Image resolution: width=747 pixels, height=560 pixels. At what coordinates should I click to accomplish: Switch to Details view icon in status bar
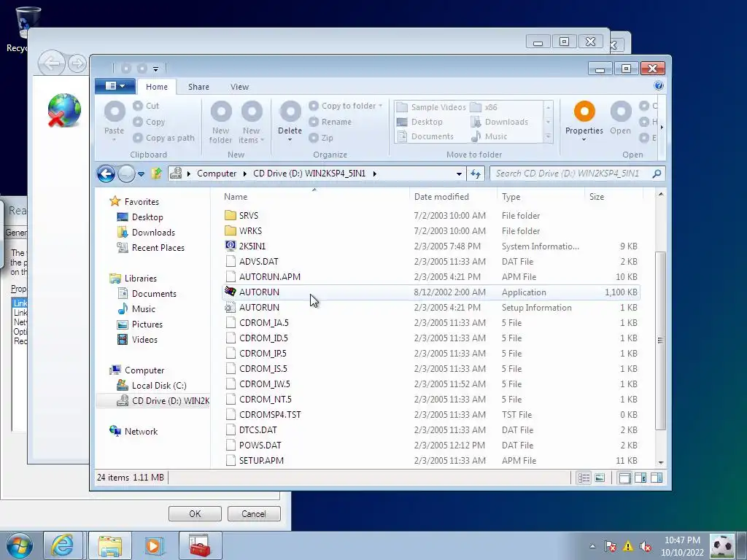(584, 478)
